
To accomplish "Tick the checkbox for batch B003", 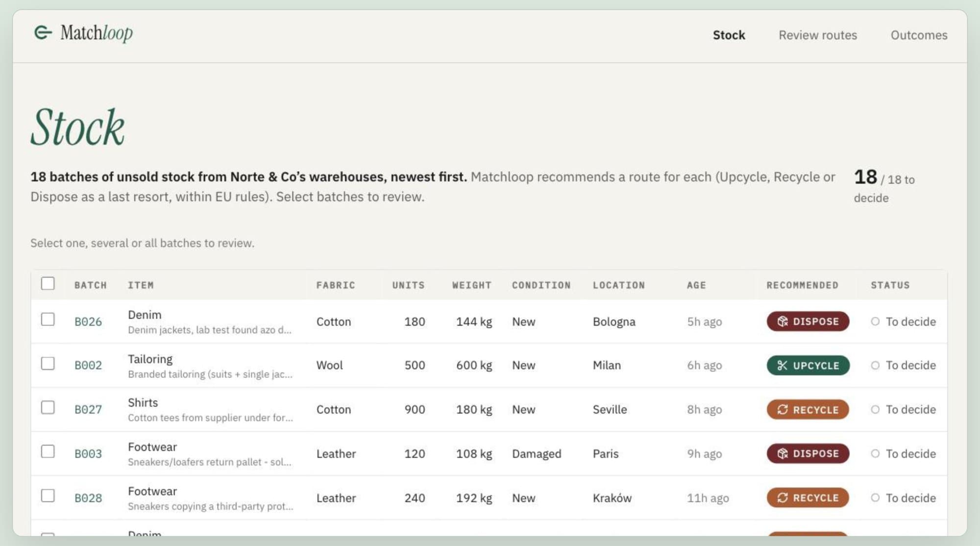I will click(48, 451).
